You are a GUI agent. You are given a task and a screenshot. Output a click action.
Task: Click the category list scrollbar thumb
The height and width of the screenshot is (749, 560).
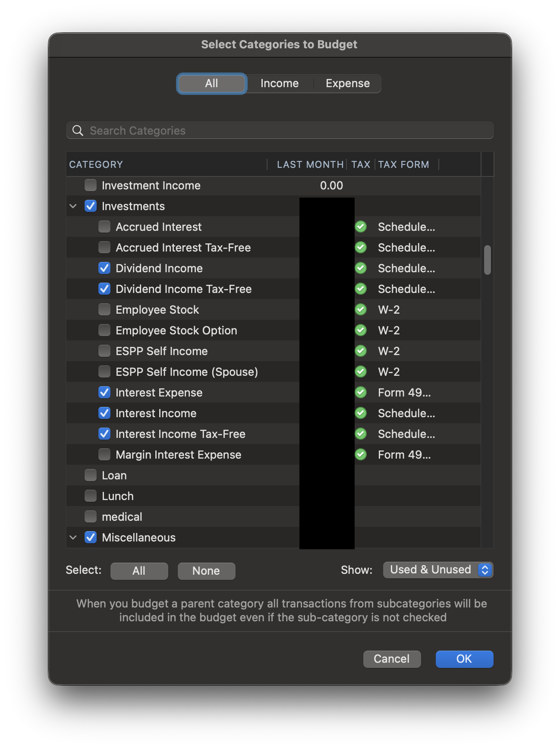click(x=488, y=260)
